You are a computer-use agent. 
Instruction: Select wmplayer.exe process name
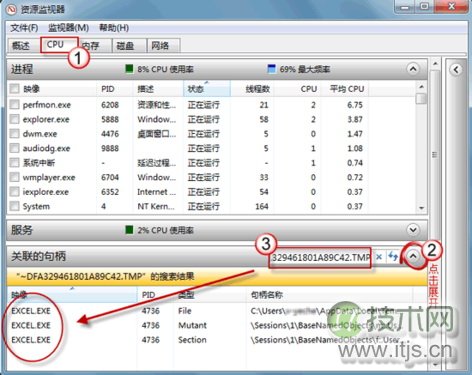pos(49,177)
